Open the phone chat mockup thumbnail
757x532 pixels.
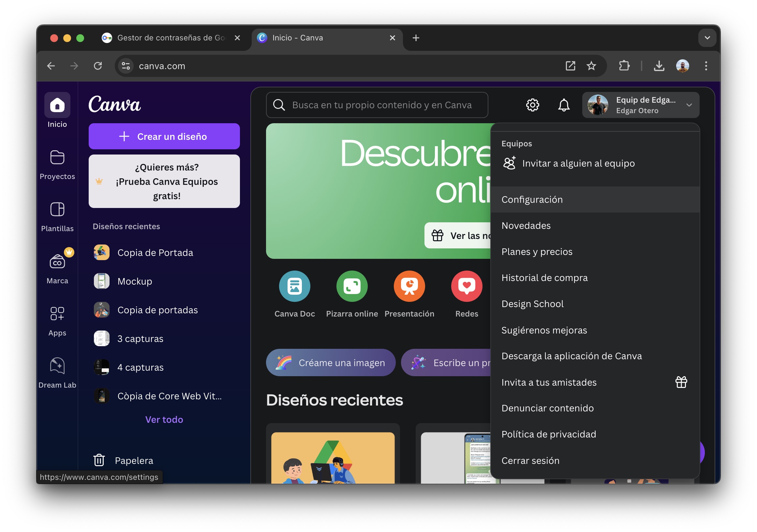[x=456, y=458]
